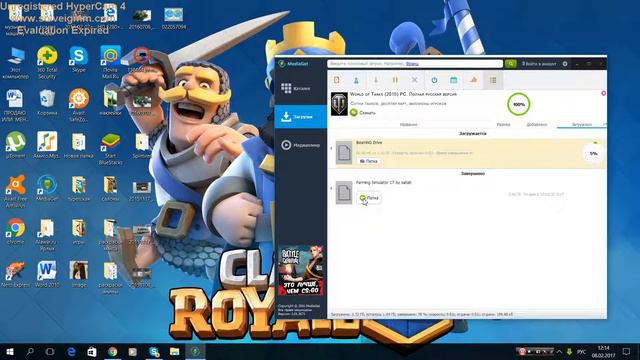Screen dimensions: 640x360
Task: Click the World of Tanks promo title
Action: point(403,94)
